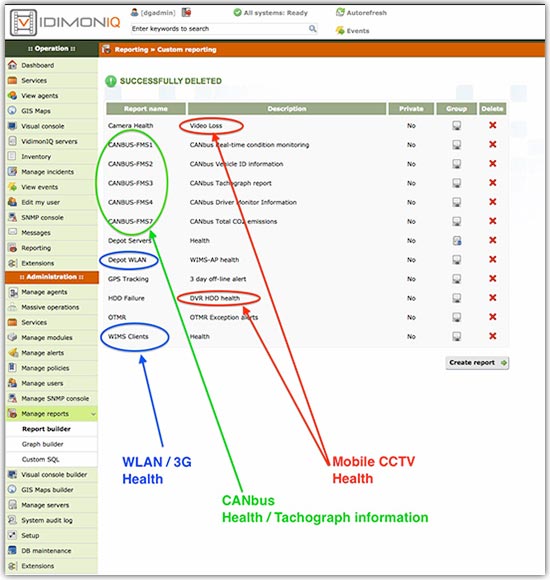Image resolution: width=550 pixels, height=580 pixels.
Task: Collapse the Manage reports submenu
Action: click(x=94, y=414)
